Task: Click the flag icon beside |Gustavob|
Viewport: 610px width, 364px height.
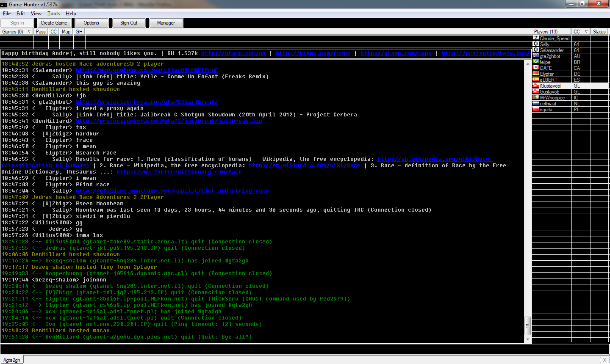Action: (x=536, y=85)
